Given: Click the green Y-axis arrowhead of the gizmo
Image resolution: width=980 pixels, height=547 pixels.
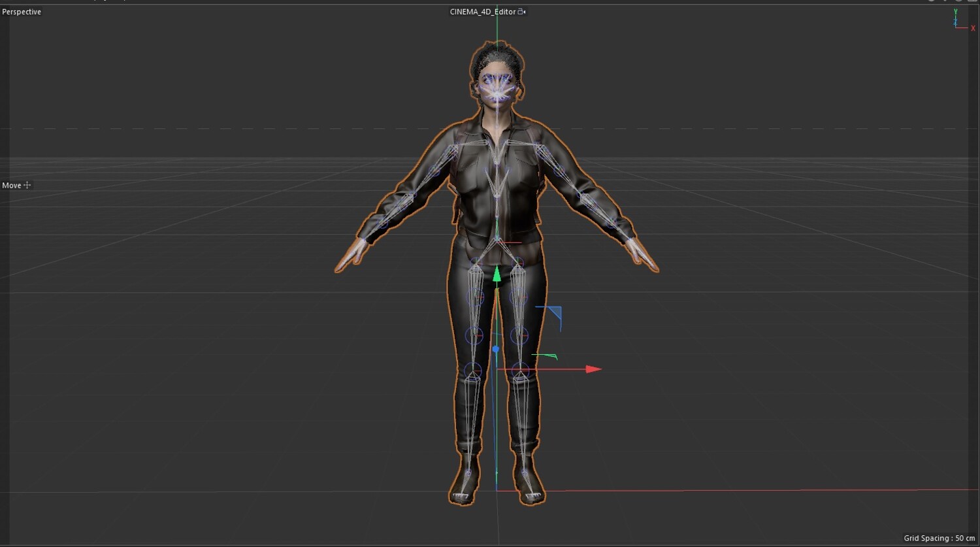Looking at the screenshot, I should tap(497, 274).
